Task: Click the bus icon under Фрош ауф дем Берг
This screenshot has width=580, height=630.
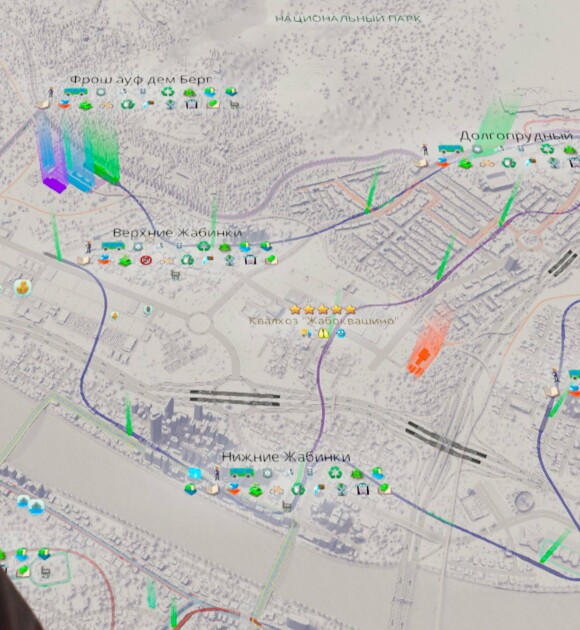Action: pyautogui.click(x=76, y=92)
